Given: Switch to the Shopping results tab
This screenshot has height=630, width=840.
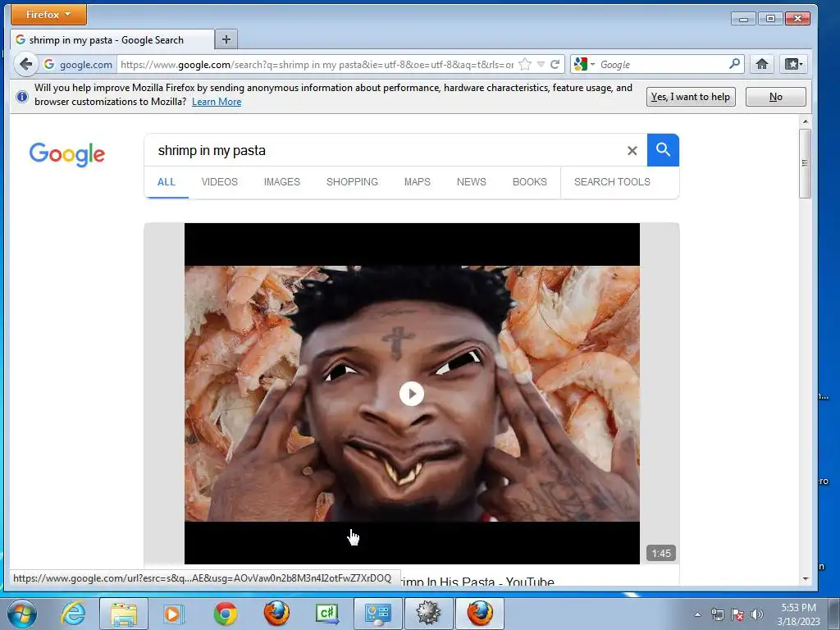Looking at the screenshot, I should pyautogui.click(x=352, y=182).
